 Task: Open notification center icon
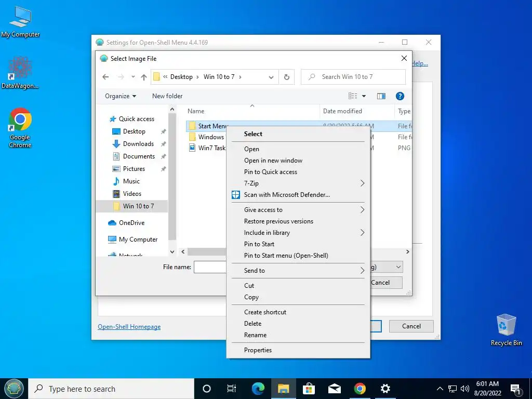pyautogui.click(x=516, y=389)
